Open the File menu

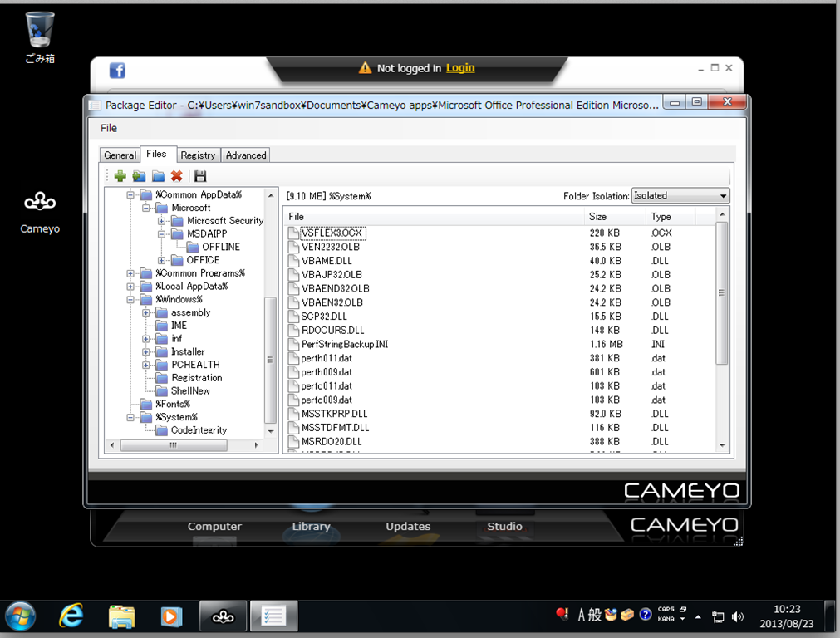[109, 128]
